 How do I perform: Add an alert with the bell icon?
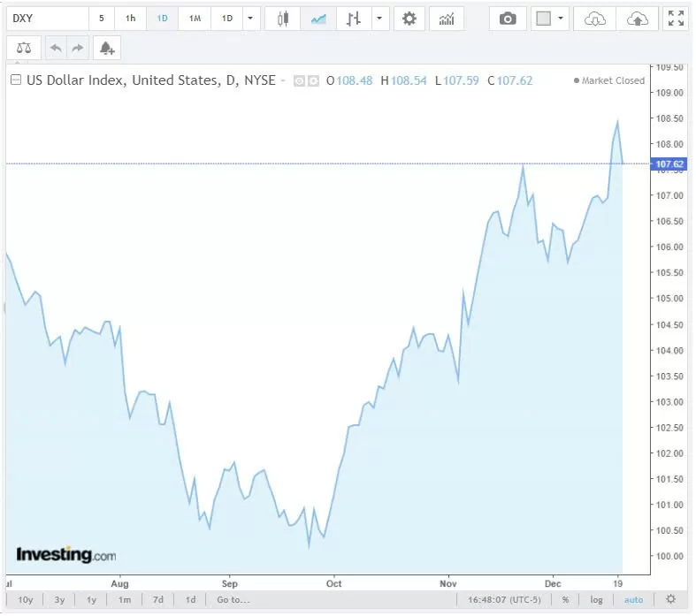(x=106, y=48)
